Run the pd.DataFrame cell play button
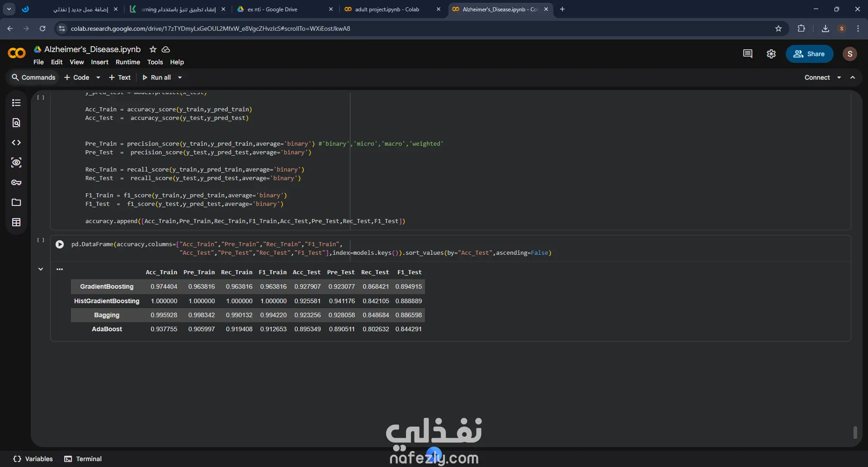Screen dimensions: 868x467 [x=60, y=244]
